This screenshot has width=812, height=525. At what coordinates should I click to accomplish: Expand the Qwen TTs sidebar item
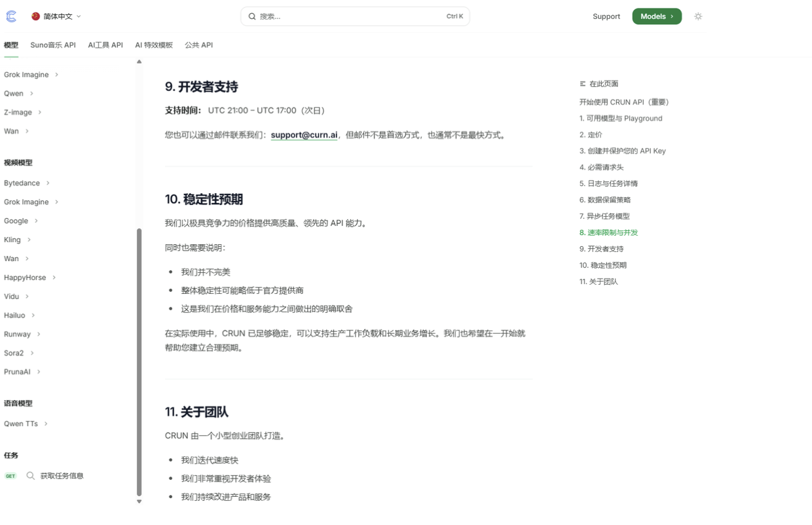tap(26, 424)
